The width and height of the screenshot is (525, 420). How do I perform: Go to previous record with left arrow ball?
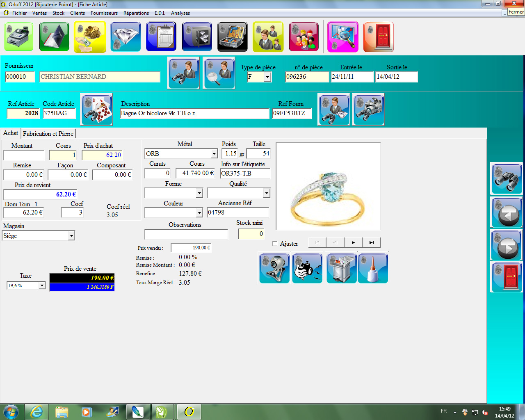coord(507,212)
